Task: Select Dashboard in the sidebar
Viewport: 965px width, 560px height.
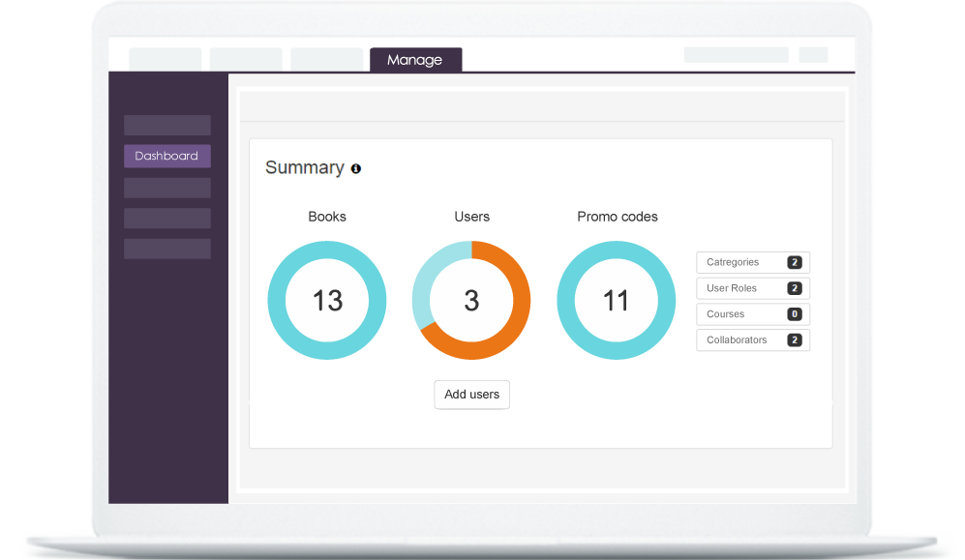Action: pyautogui.click(x=166, y=156)
